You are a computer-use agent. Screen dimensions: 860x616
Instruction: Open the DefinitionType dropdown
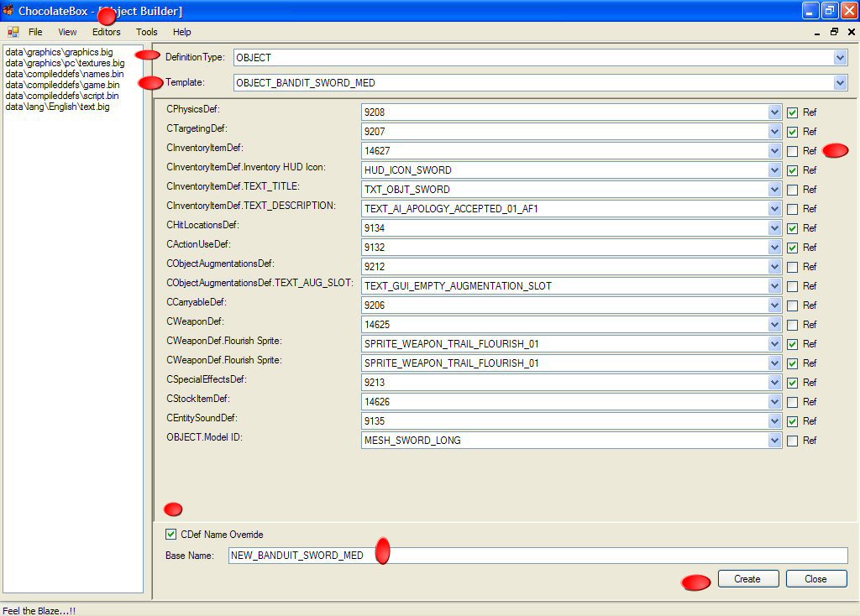[x=840, y=58]
